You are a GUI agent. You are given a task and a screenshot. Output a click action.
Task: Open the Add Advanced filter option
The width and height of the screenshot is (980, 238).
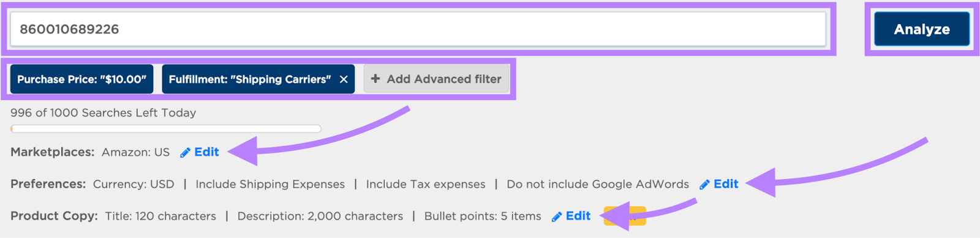pos(436,79)
